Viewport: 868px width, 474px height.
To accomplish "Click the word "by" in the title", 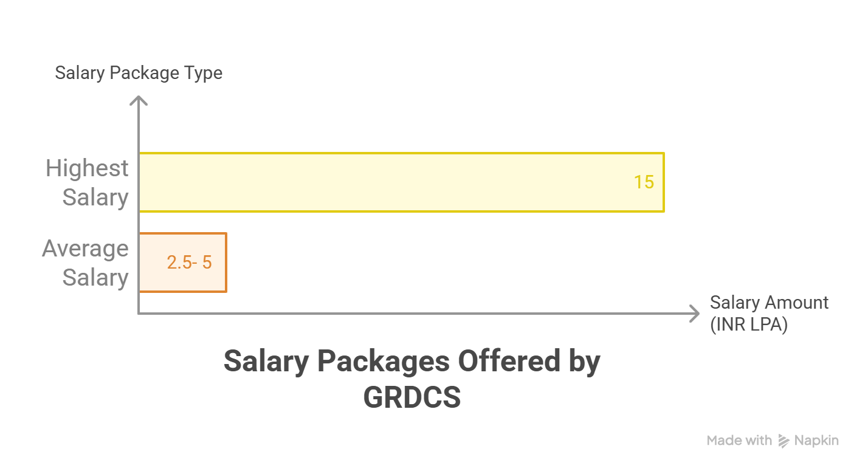I will (584, 362).
